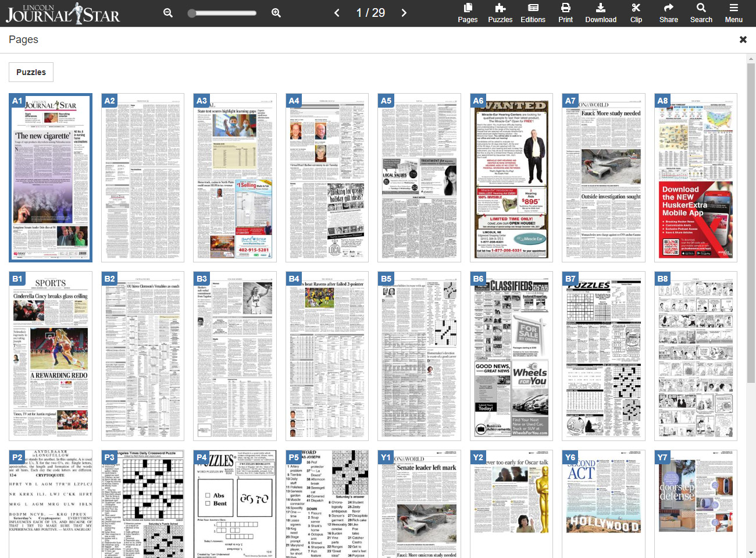Open page A3 thumbnail

[234, 177]
